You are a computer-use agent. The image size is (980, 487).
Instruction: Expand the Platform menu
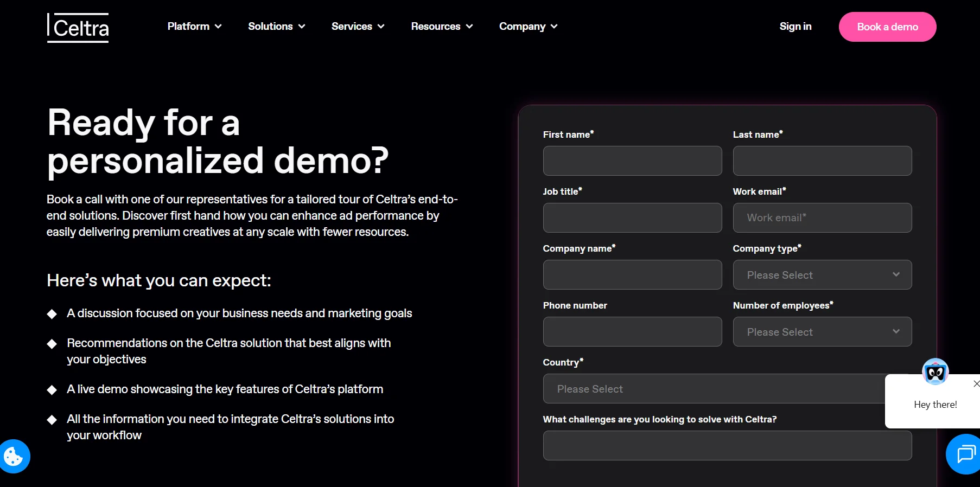point(194,26)
